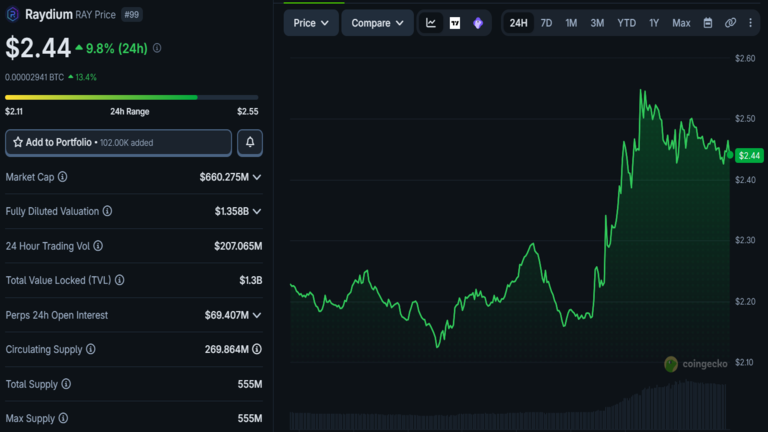
Task: Click the 24 Hour Trading Vol info icon
Action: (98, 246)
